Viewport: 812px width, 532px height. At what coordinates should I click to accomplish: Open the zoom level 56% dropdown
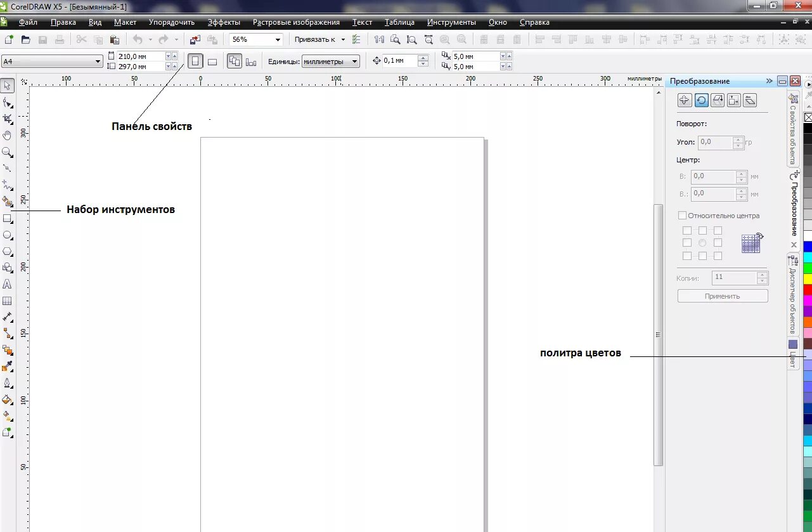click(278, 39)
